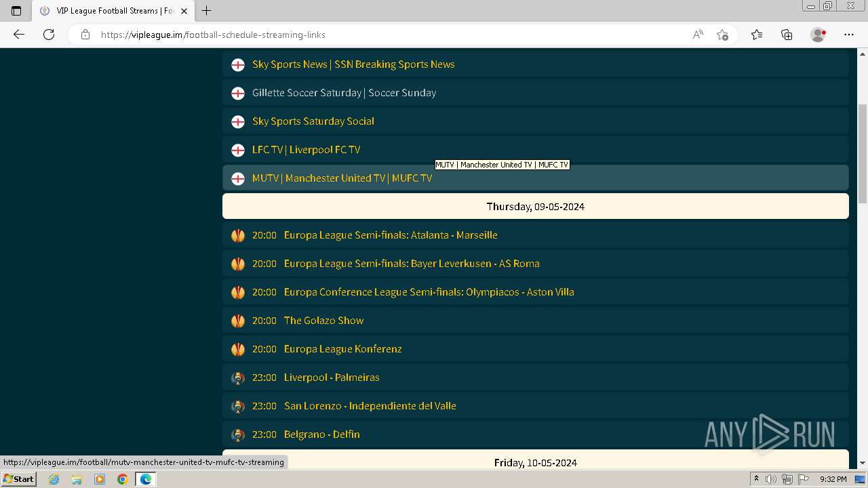Screen dimensions: 868x488
Task: Click England flag beside LFC TV
Action: pos(238,150)
